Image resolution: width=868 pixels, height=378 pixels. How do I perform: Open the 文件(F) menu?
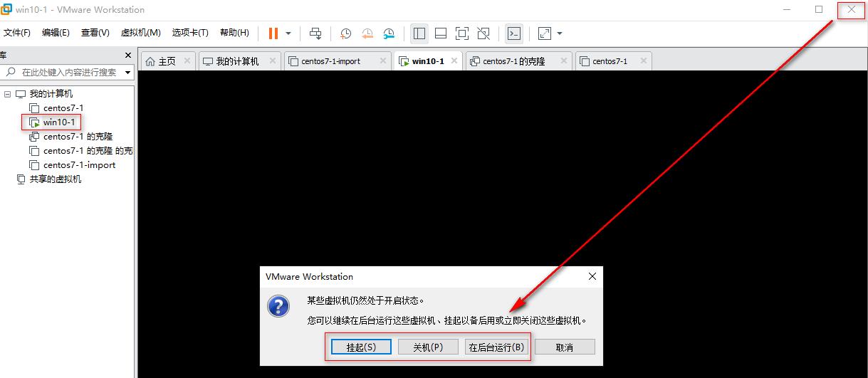click(x=17, y=33)
